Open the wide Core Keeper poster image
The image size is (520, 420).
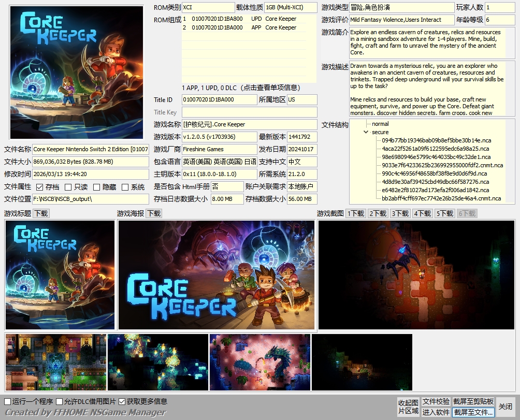216,275
